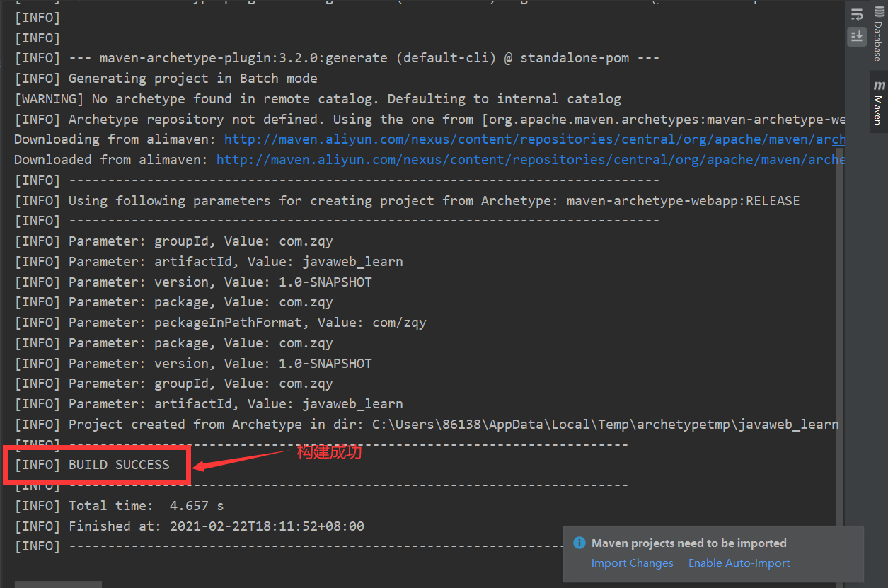Open the 'Downloaded from alimaven' URL

(530, 160)
